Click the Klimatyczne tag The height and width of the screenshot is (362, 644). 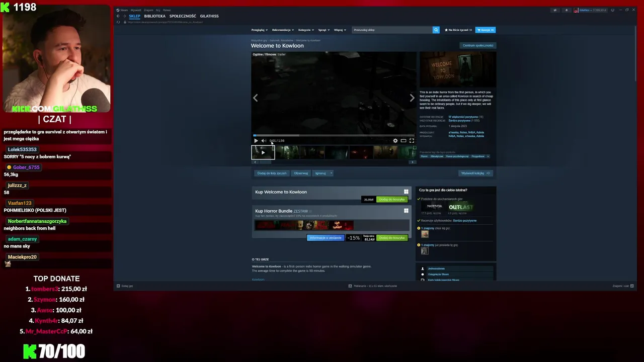pos(437,156)
